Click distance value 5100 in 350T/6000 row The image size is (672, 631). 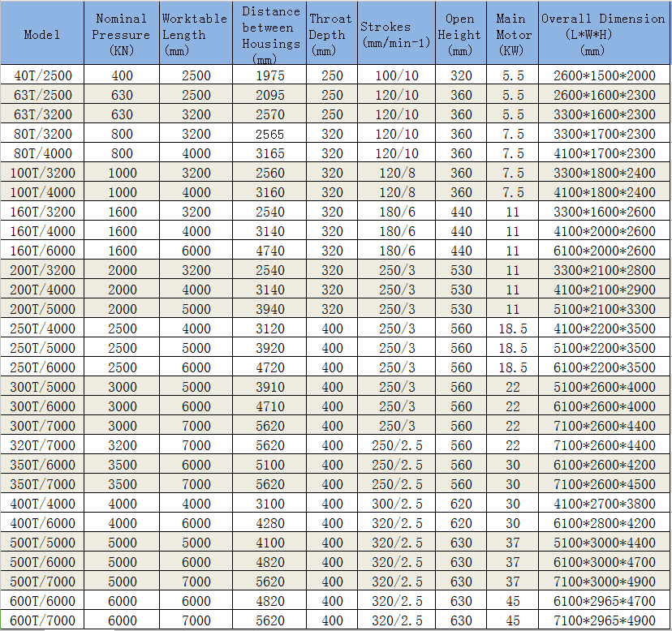point(270,465)
